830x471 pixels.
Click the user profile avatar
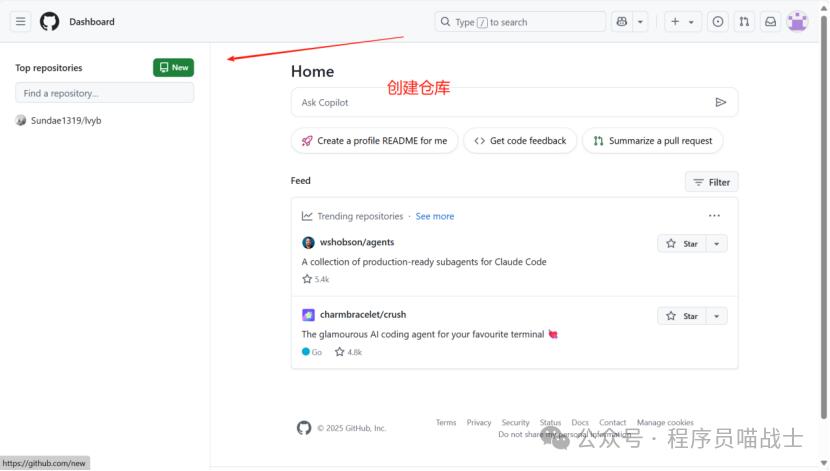797,22
